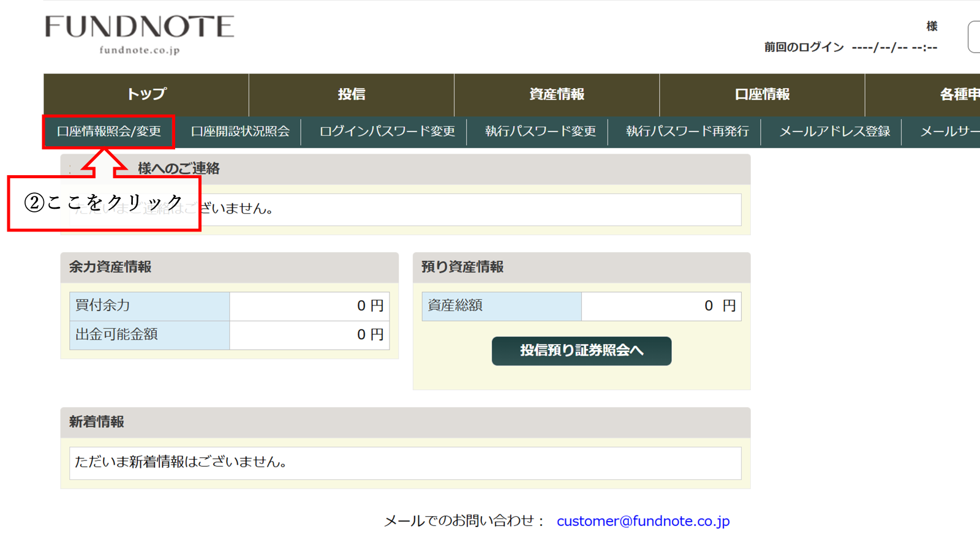
Task: Click the FUNDNOTE logo
Action: click(x=140, y=34)
